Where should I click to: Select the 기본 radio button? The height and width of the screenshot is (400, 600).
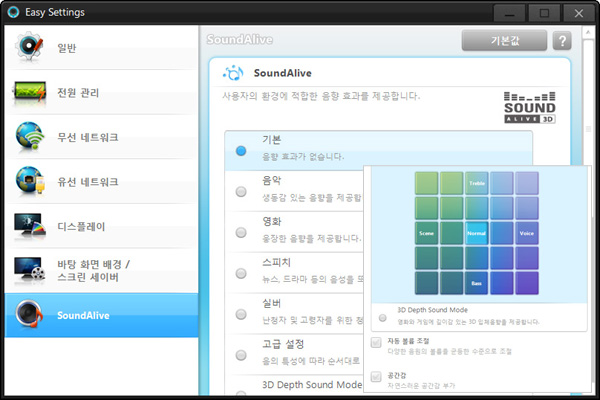pos(241,151)
